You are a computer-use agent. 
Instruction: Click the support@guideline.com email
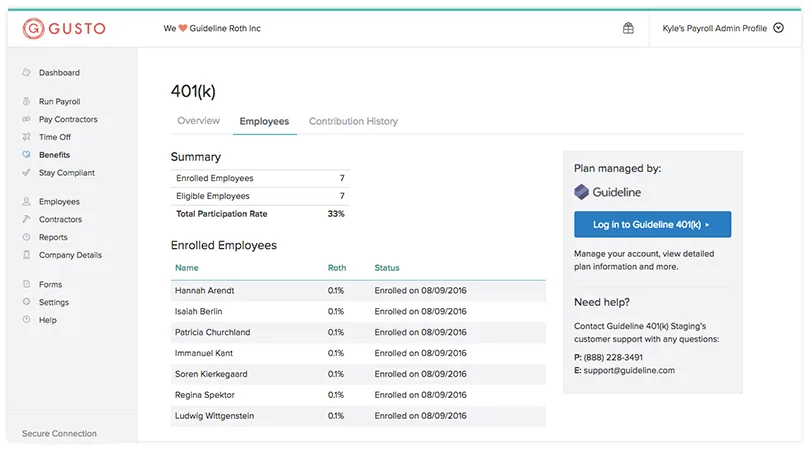click(x=629, y=370)
